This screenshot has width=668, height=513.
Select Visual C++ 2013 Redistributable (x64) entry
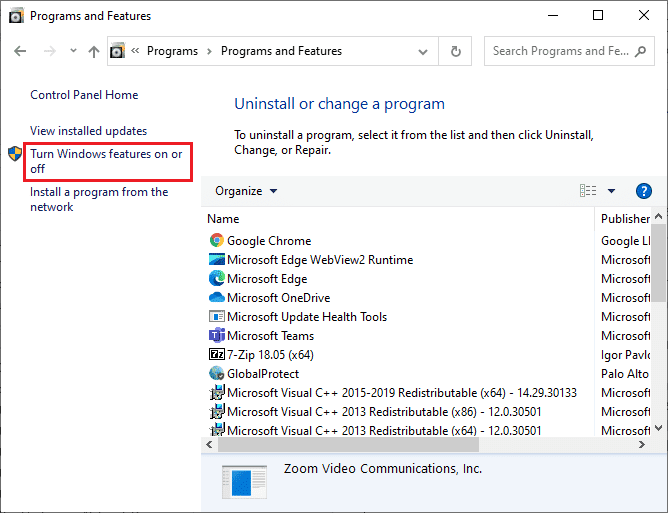coord(384,430)
